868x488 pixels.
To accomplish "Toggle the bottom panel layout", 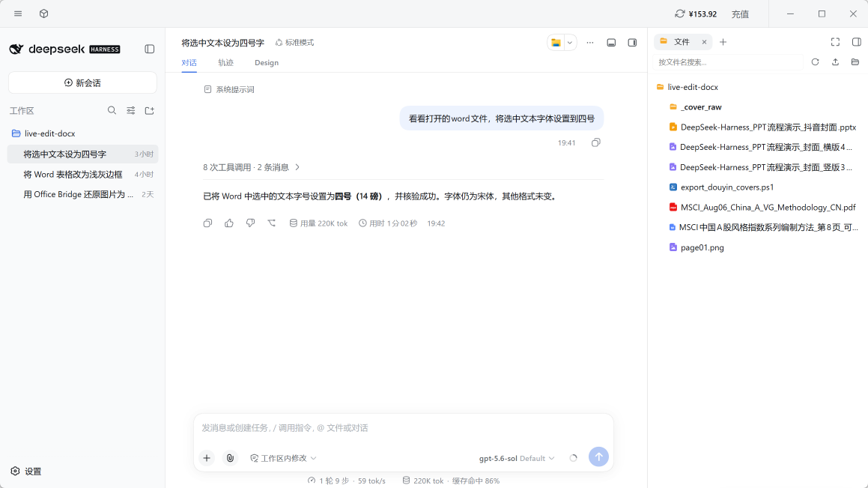I will 611,43.
